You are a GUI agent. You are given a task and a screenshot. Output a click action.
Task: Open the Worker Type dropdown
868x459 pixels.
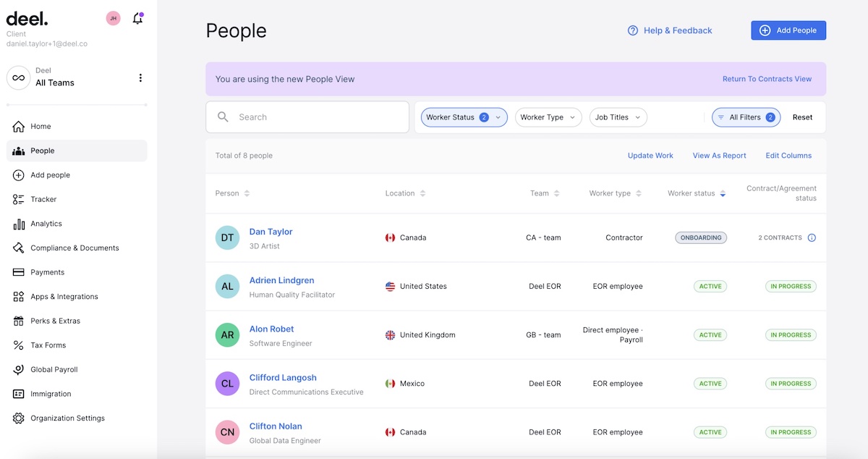548,117
